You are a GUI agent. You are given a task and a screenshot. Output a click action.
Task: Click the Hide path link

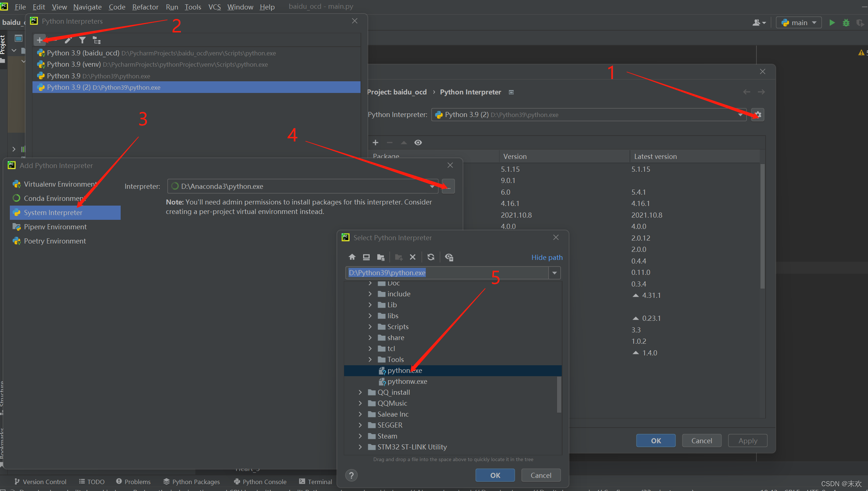[546, 257]
